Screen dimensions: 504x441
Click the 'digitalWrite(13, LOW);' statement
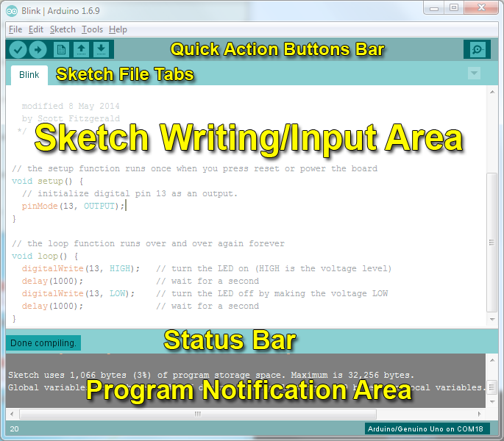point(78,293)
